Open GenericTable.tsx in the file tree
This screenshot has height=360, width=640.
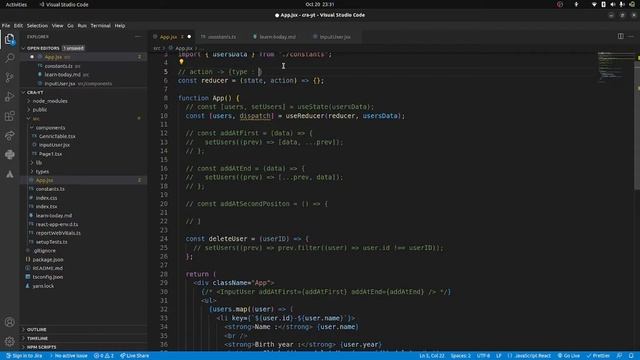pos(57,136)
